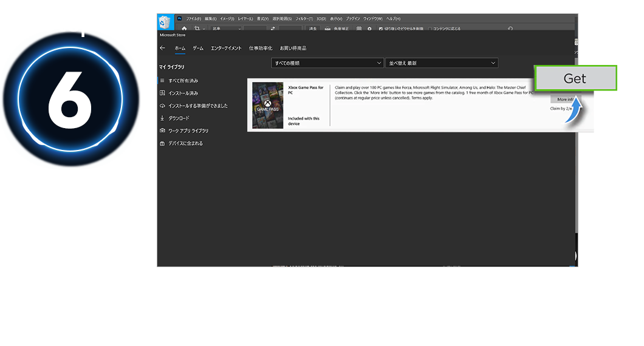Select すべて所有済み in the library sidebar
This screenshot has height=346, width=644.
tap(183, 81)
